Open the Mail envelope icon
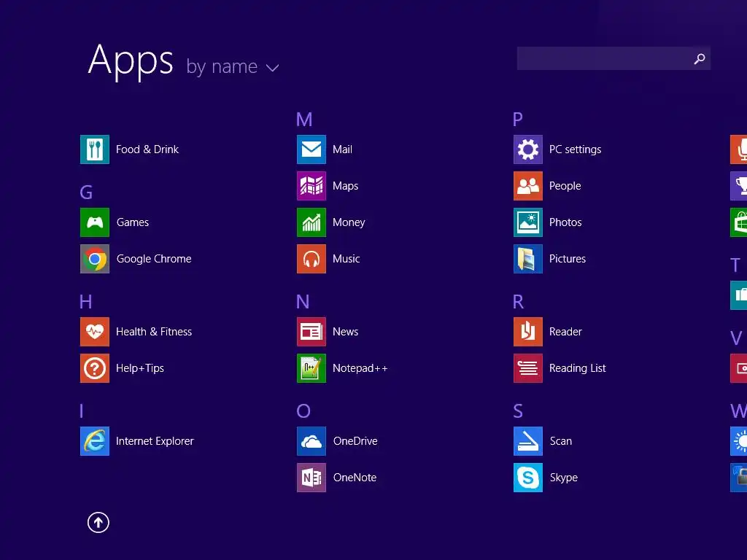 311,149
